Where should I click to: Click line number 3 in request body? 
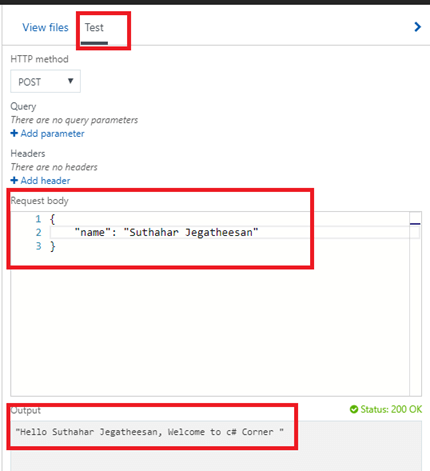pos(39,246)
